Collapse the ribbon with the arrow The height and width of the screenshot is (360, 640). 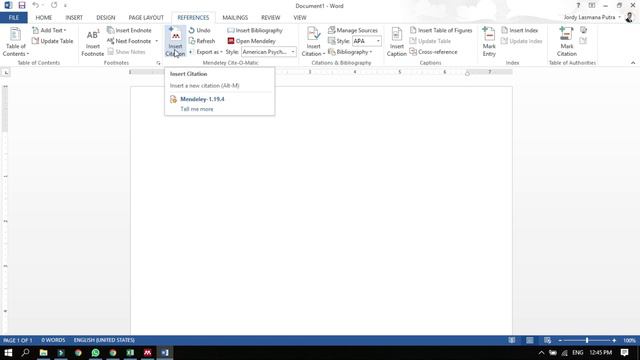633,63
